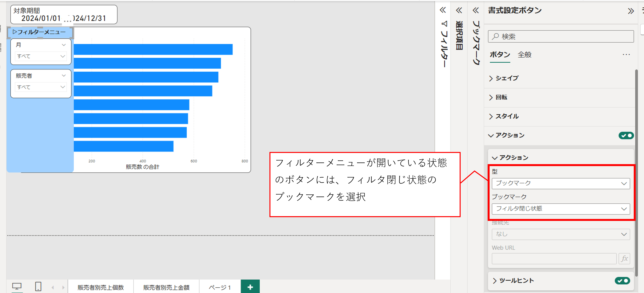Open the bookmark dropdown showing フィルタ閉じ状態
The width and height of the screenshot is (644, 293).
[x=561, y=209]
